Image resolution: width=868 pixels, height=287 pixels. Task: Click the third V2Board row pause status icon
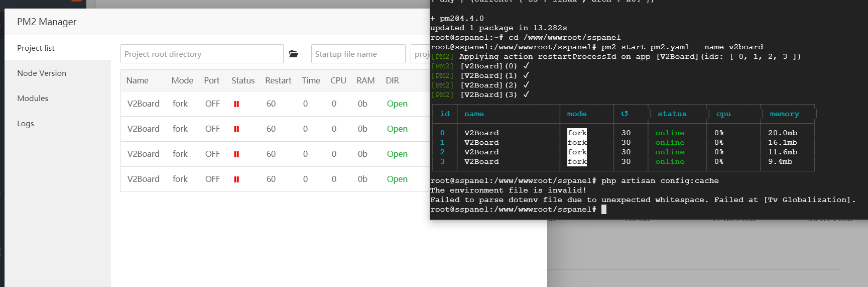(236, 154)
